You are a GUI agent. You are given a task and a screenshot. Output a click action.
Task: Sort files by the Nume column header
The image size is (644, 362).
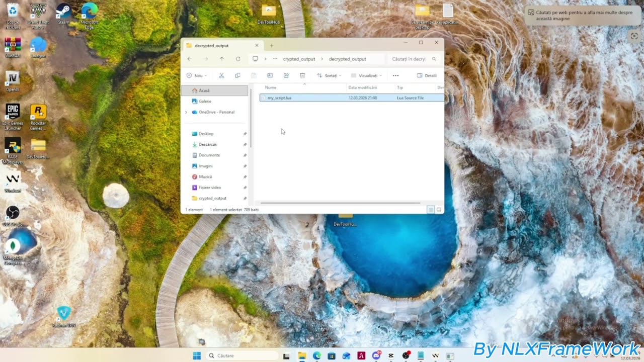[271, 87]
